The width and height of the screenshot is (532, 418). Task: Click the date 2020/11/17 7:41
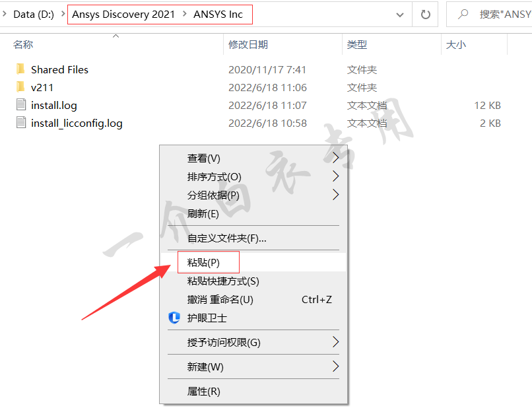coord(267,69)
